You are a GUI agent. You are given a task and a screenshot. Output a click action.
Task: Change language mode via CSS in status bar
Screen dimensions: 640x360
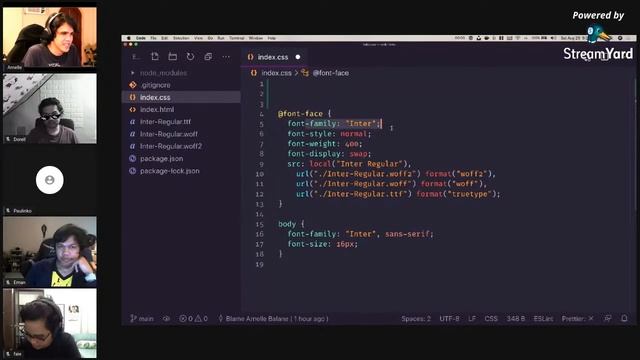(x=491, y=318)
